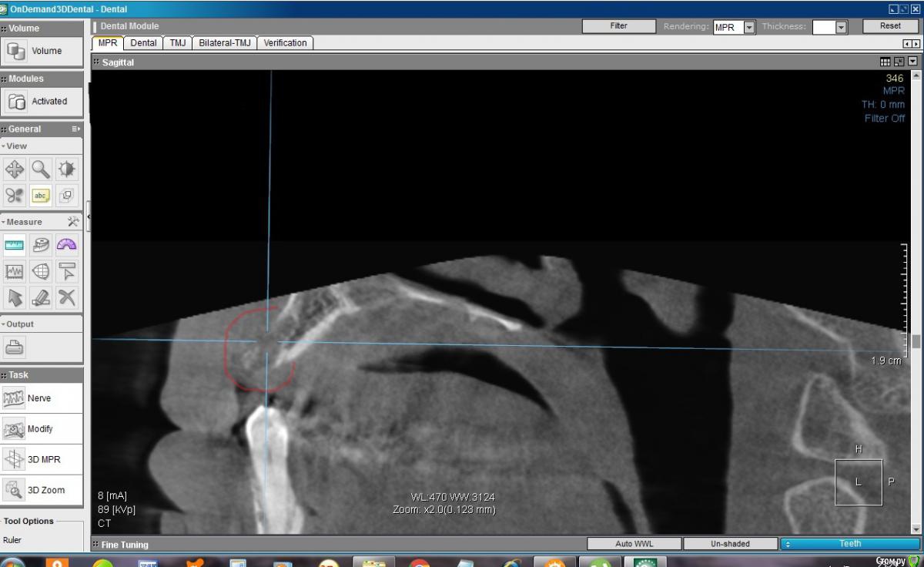Open the Nerve task

click(x=42, y=398)
